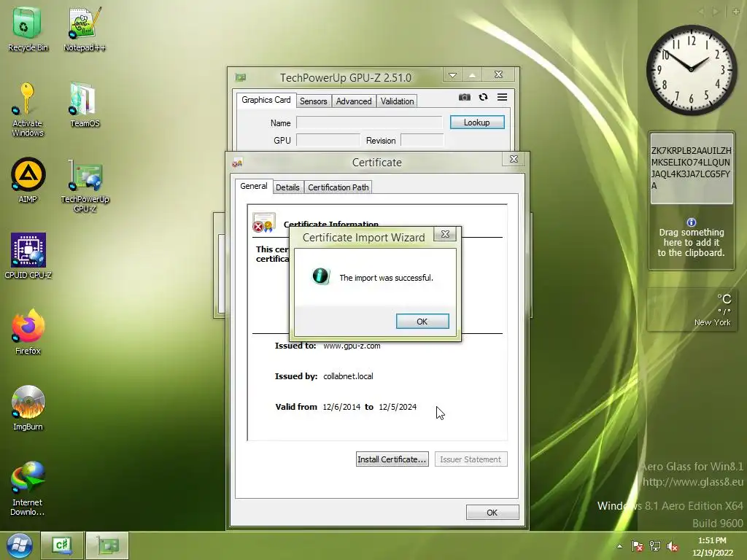Click the gadget sidebar add plus button

[735, 12]
